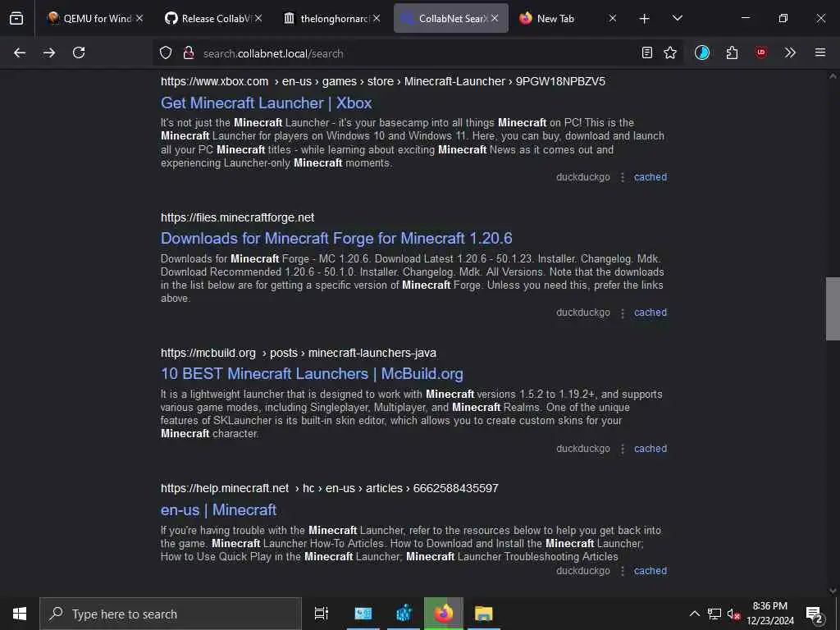Toggle reader view icon

pyautogui.click(x=647, y=52)
